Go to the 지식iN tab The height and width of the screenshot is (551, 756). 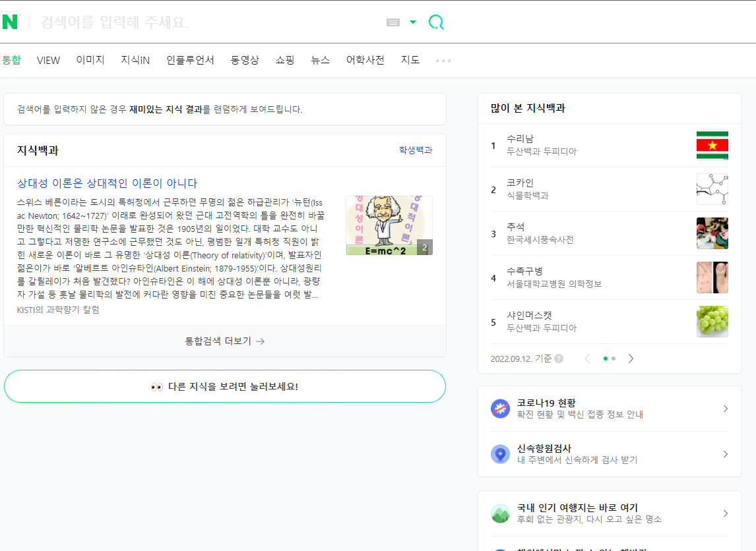click(135, 60)
